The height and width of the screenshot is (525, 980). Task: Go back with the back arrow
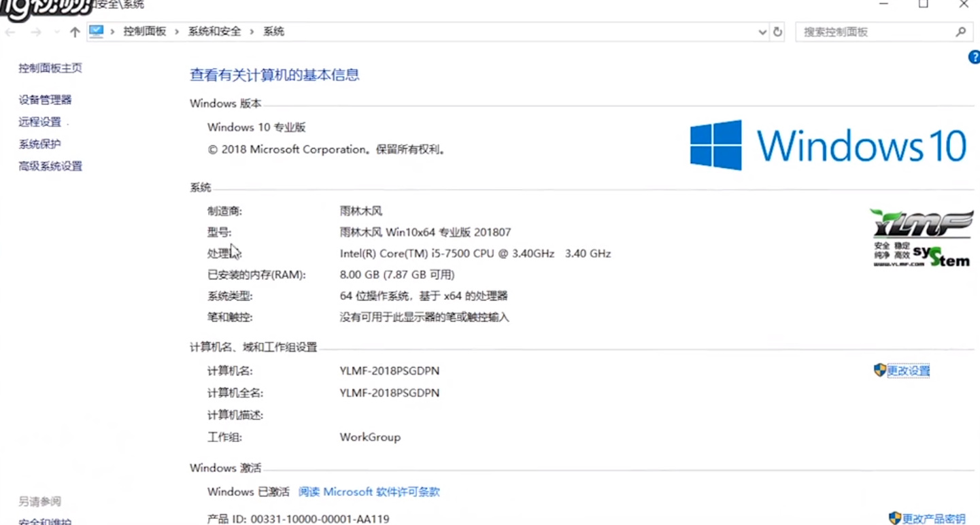(11, 32)
